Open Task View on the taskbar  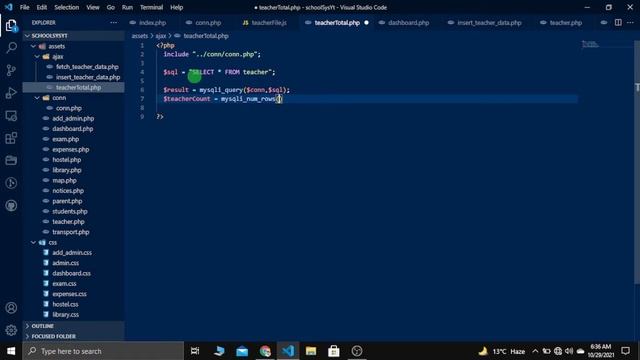(195, 351)
